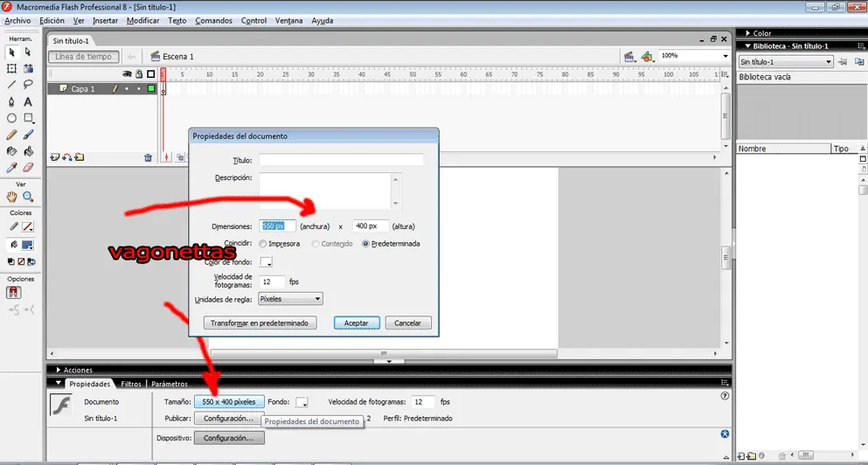Image resolution: width=868 pixels, height=465 pixels.
Task: Click Publicar Configuración button
Action: click(x=229, y=419)
